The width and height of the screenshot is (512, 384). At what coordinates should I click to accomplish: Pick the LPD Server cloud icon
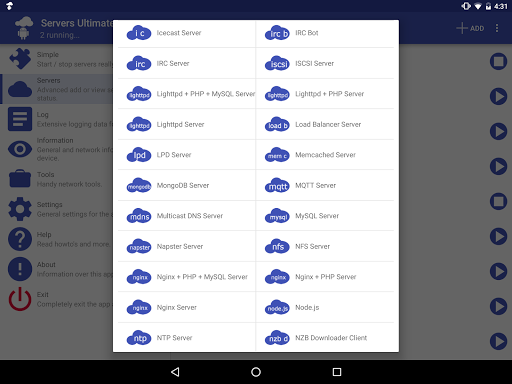pos(139,155)
